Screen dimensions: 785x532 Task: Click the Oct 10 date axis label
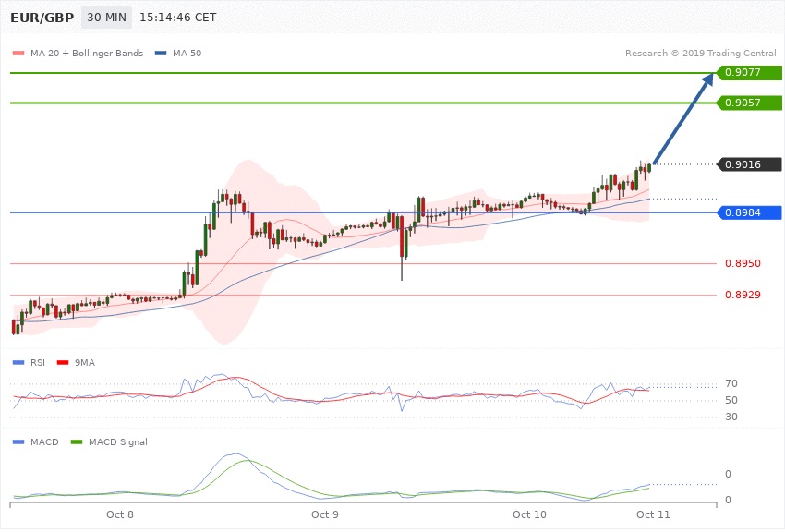pos(530,515)
